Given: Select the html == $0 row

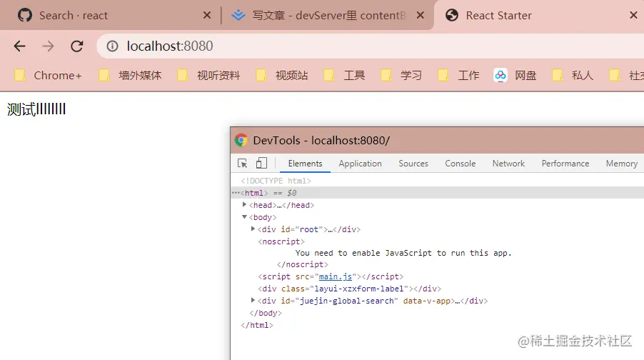Looking at the screenshot, I should (x=438, y=193).
